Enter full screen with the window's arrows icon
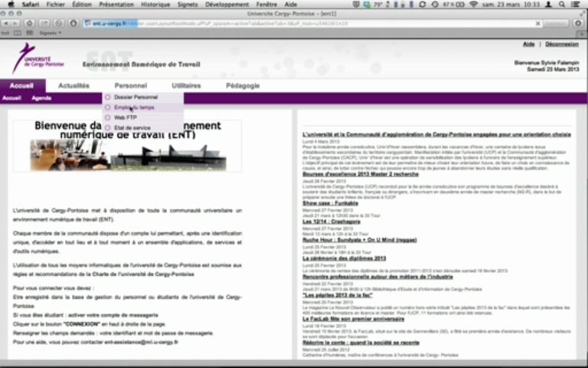Screen dimensions: 588x368 point(583,14)
